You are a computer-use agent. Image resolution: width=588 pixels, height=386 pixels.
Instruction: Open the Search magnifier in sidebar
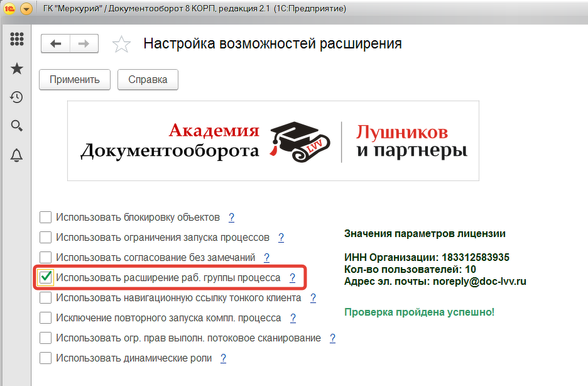[17, 126]
